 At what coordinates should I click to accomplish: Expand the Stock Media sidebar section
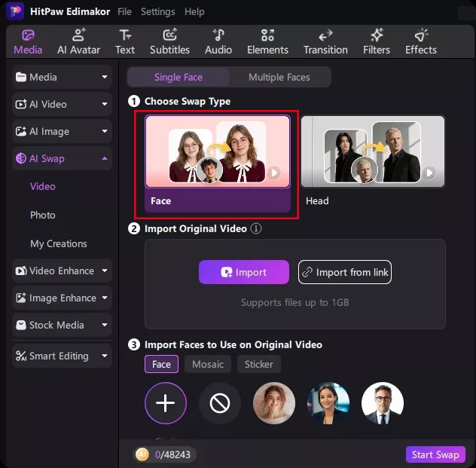62,325
